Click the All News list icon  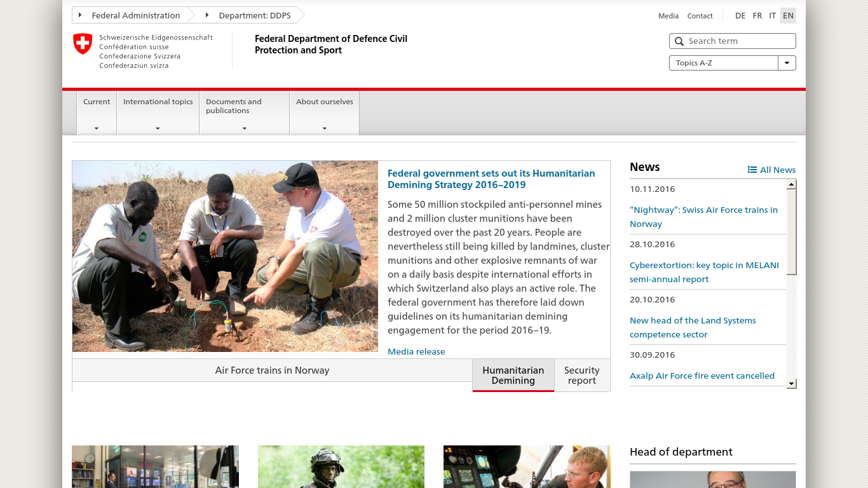(x=752, y=170)
